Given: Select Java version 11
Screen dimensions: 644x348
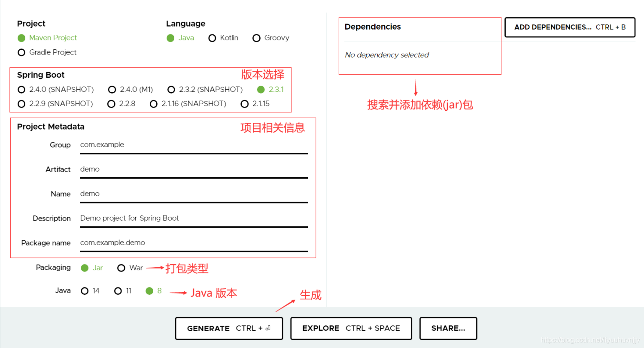Looking at the screenshot, I should [123, 291].
